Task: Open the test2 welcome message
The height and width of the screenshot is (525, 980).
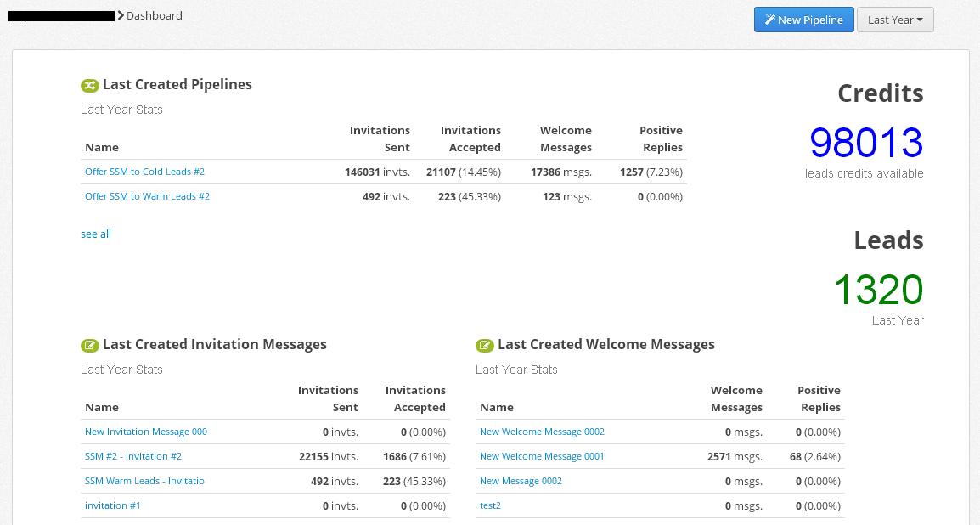Action: point(490,505)
